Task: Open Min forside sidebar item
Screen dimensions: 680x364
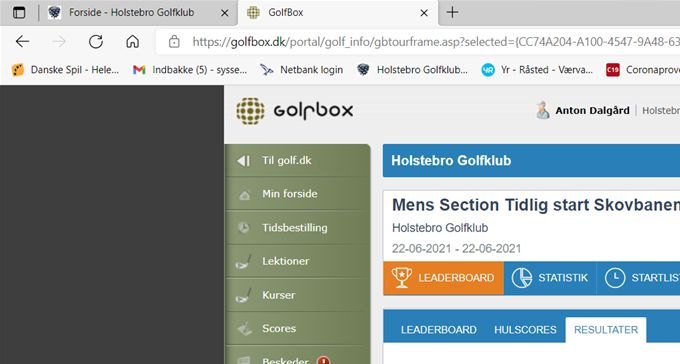Action: point(298,194)
